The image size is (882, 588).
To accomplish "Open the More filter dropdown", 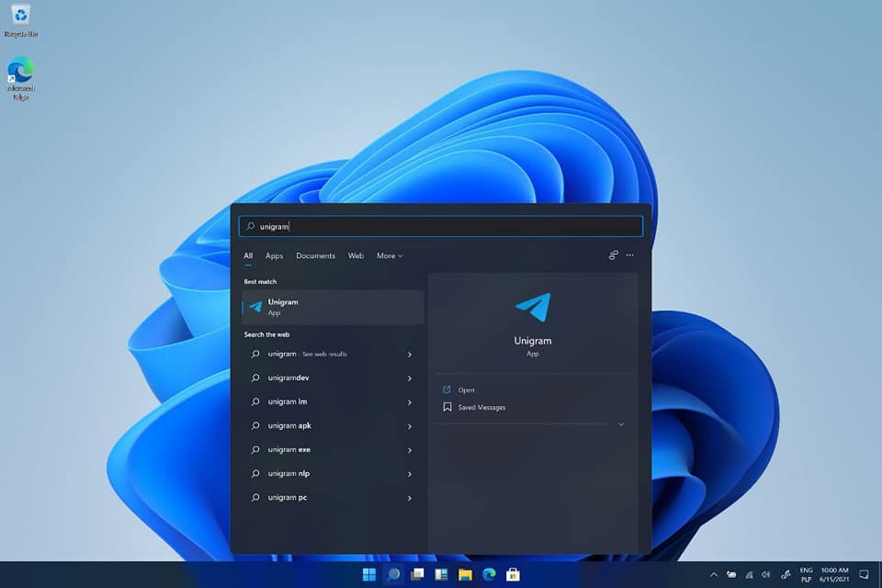I will 390,255.
